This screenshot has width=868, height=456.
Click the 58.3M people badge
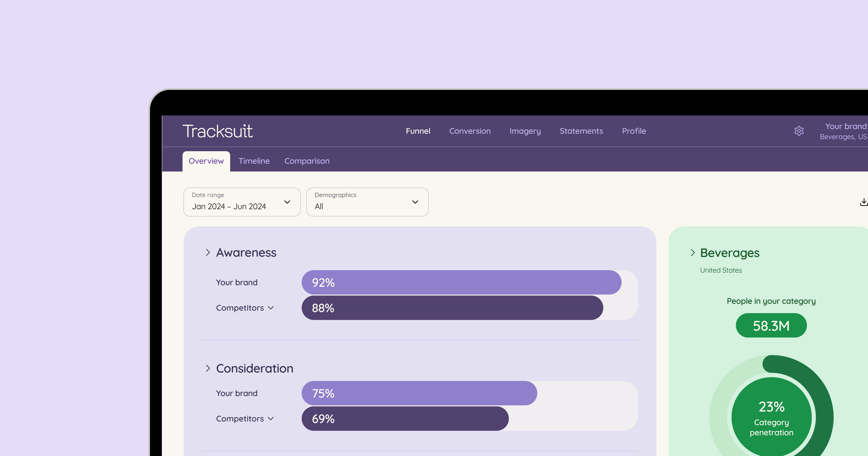tap(771, 326)
